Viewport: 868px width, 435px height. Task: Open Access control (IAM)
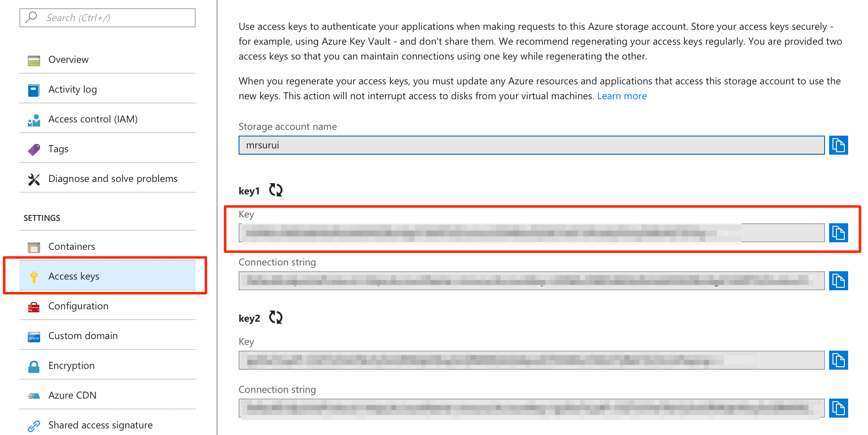pos(93,119)
